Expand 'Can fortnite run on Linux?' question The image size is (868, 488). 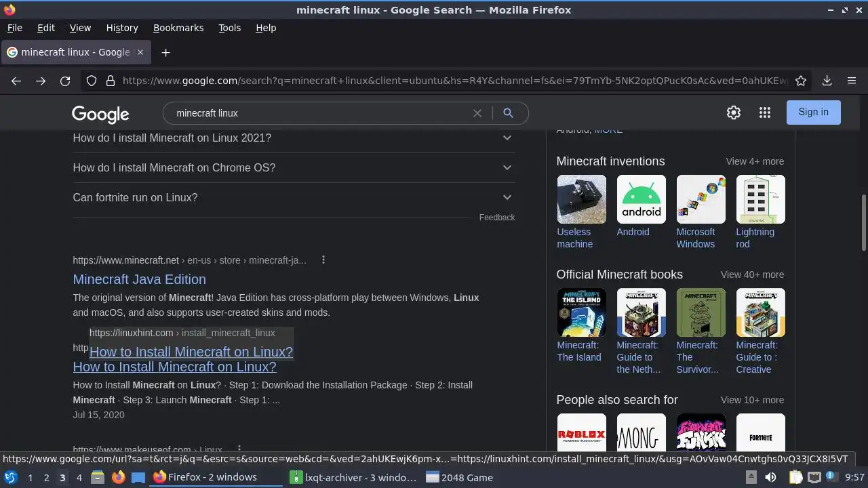(x=294, y=197)
